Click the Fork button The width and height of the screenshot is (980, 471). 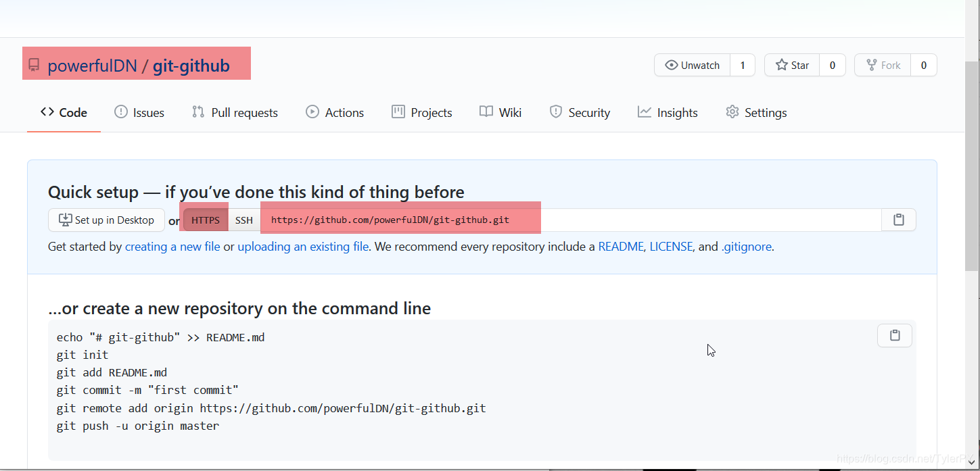(883, 65)
